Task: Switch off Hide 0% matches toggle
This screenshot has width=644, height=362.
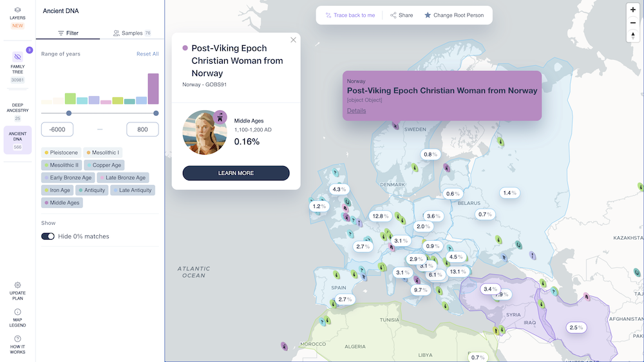Action: click(48, 236)
